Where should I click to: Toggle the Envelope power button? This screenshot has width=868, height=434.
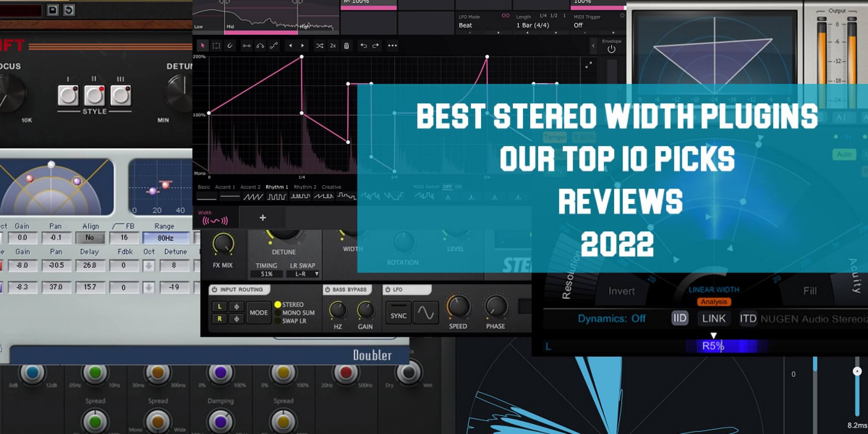pyautogui.click(x=612, y=50)
